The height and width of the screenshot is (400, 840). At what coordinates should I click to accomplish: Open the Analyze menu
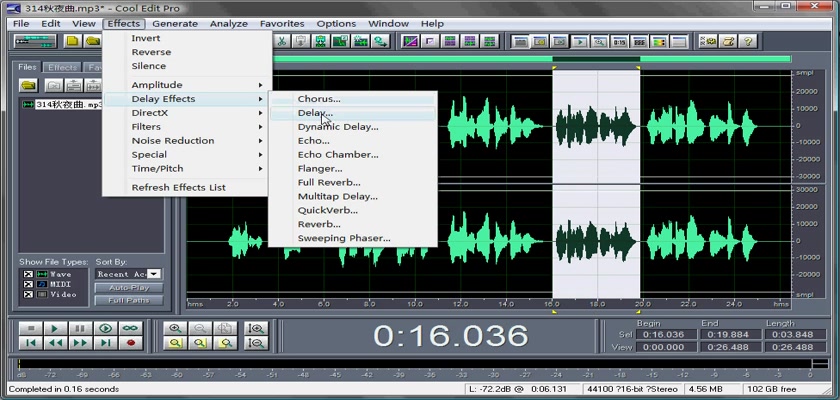pos(229,24)
